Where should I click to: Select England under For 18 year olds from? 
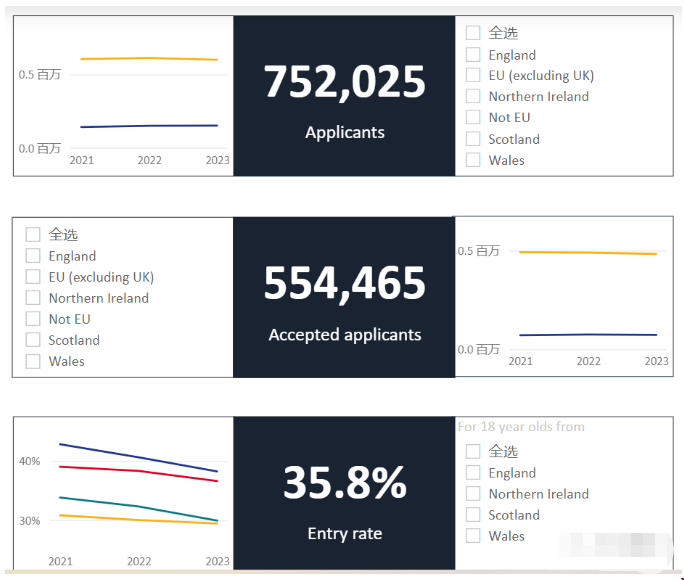[473, 473]
